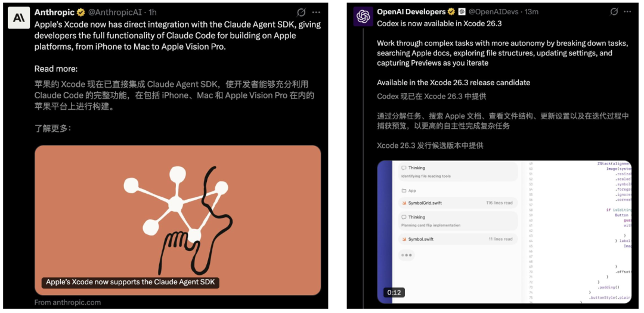Viewport: 644px width, 313px height.
Task: Click the OpenAI Developers display name
Action: (411, 12)
